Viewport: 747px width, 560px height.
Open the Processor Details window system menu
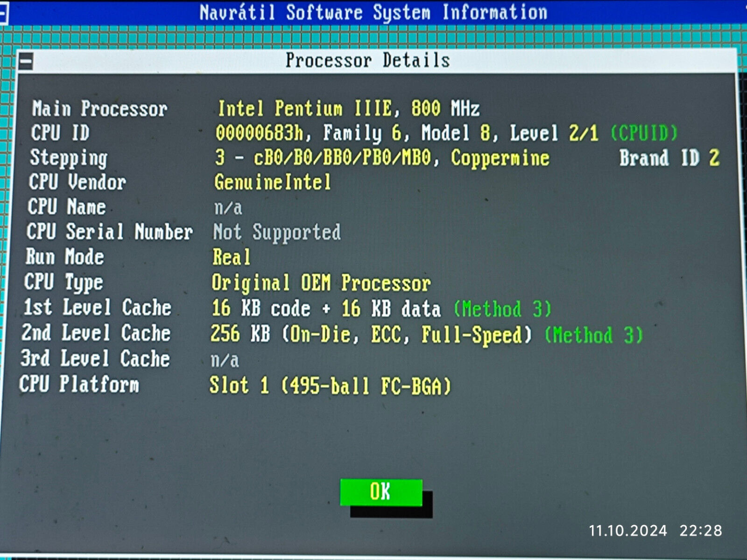pyautogui.click(x=26, y=62)
